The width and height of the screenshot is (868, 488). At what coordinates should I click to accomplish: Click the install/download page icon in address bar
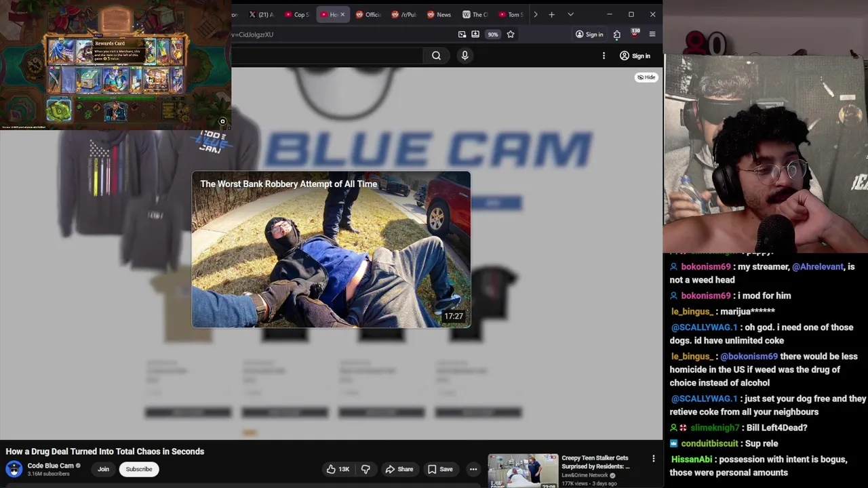pos(475,35)
